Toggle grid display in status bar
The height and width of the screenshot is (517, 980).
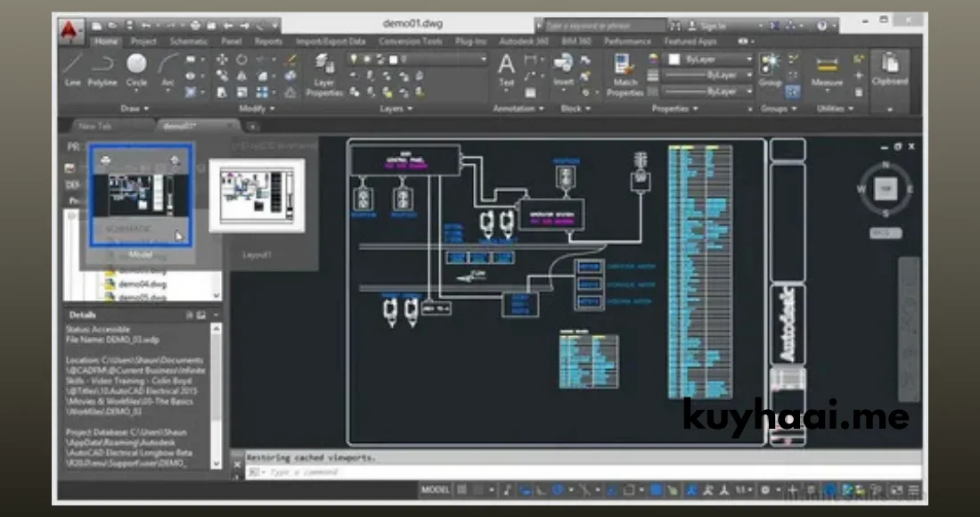pyautogui.click(x=461, y=490)
